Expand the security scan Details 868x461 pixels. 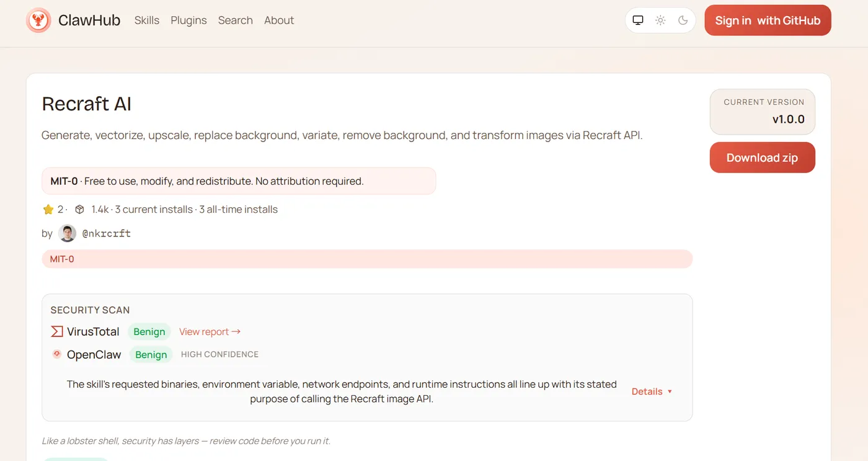click(652, 392)
